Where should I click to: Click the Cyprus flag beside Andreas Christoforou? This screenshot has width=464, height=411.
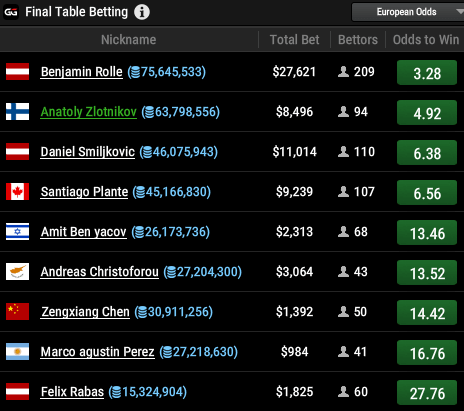[17, 272]
